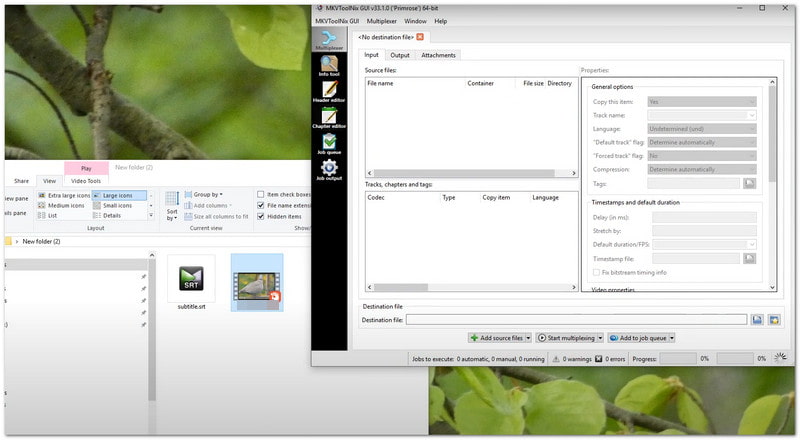Open the Chapter editor tool
The width and height of the screenshot is (800, 440).
329,119
